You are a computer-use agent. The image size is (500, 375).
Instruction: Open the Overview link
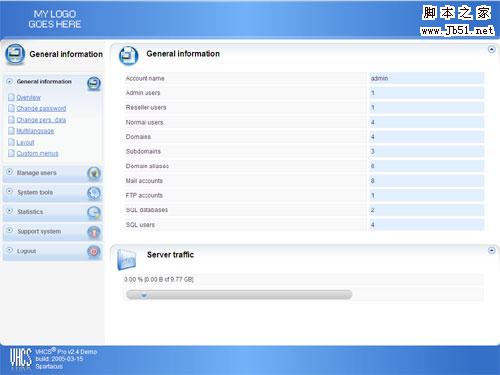(x=29, y=97)
